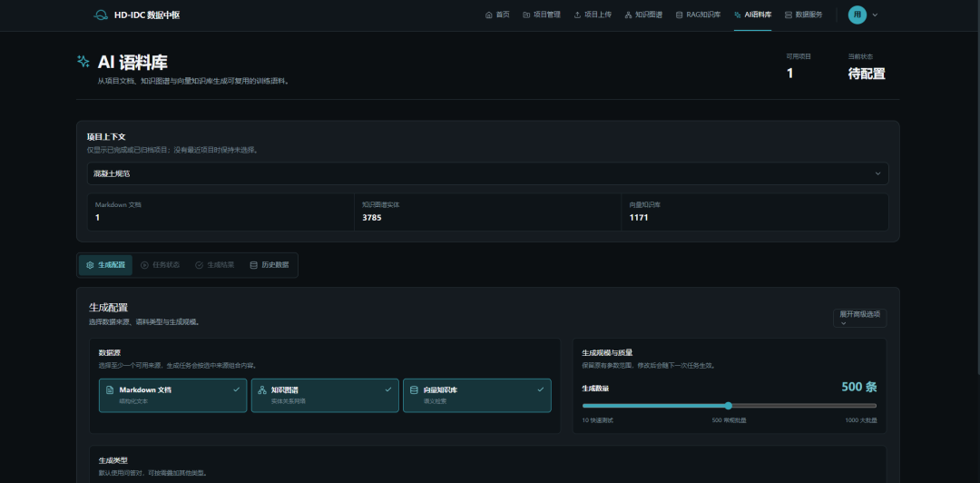The image size is (980, 483).
Task: Click the 500 常规批量 slider label
Action: 730,420
